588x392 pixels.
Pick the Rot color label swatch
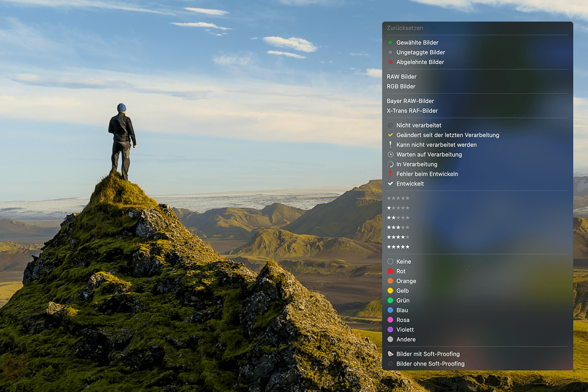tap(390, 272)
